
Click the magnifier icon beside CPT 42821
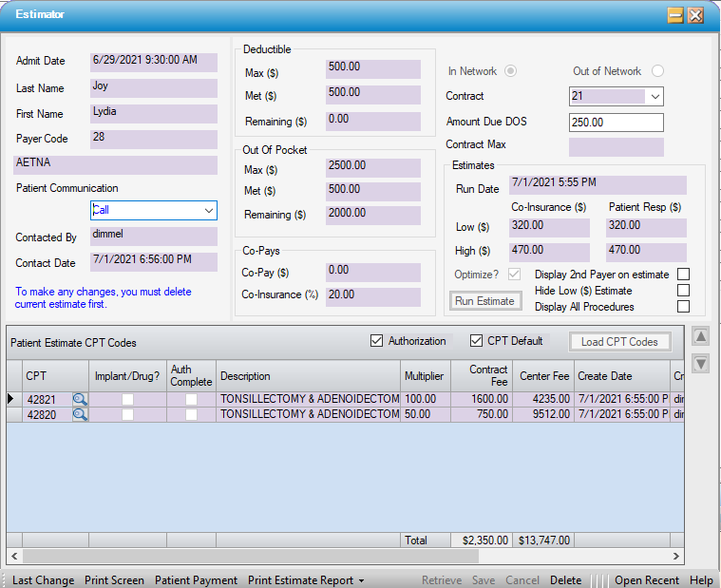point(80,400)
